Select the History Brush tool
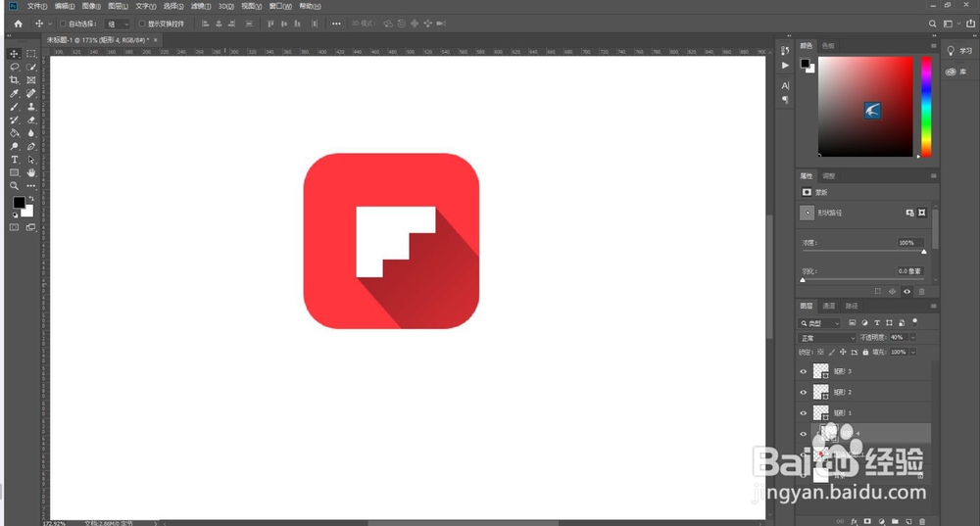 14,120
